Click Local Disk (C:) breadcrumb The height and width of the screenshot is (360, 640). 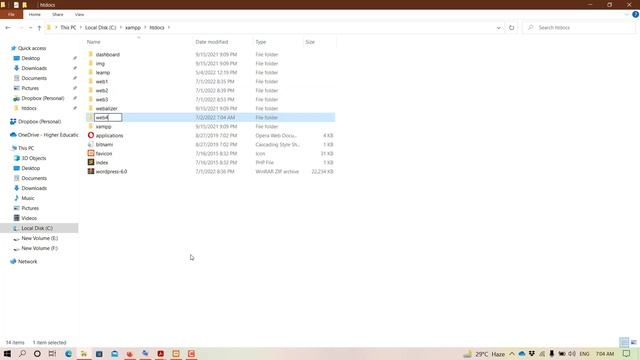(100, 28)
